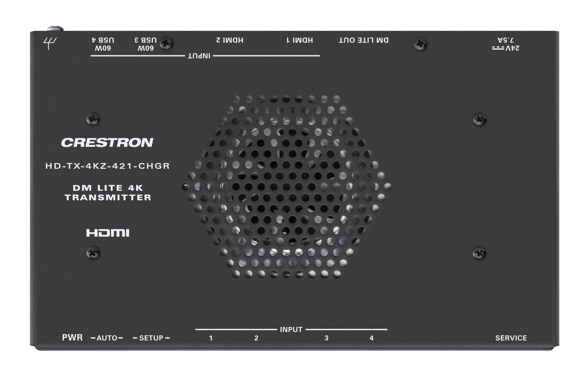Click the AUTO label

coord(107,338)
